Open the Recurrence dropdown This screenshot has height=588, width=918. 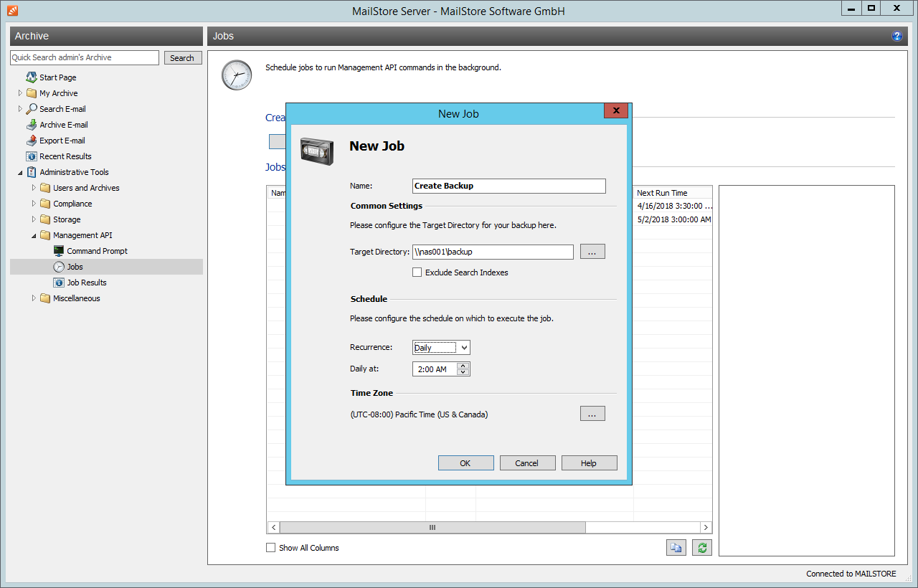click(x=441, y=348)
